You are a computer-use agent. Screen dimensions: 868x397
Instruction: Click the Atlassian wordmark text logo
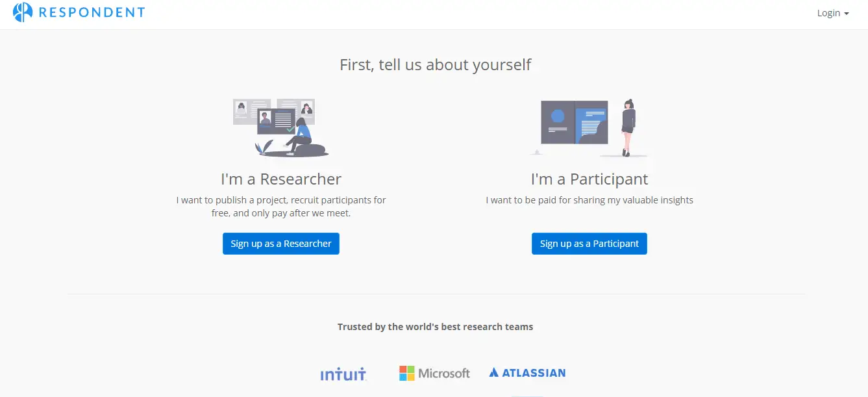(534, 372)
